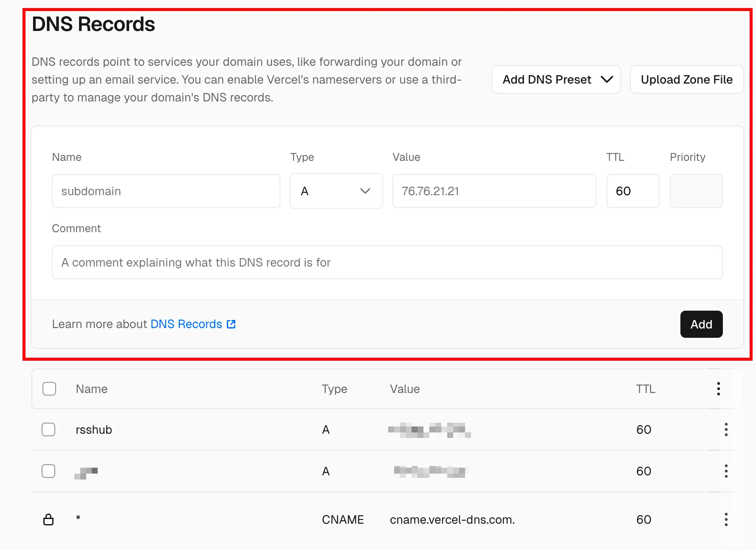Expand the record Type dropdown showing A
756x550 pixels.
[336, 191]
